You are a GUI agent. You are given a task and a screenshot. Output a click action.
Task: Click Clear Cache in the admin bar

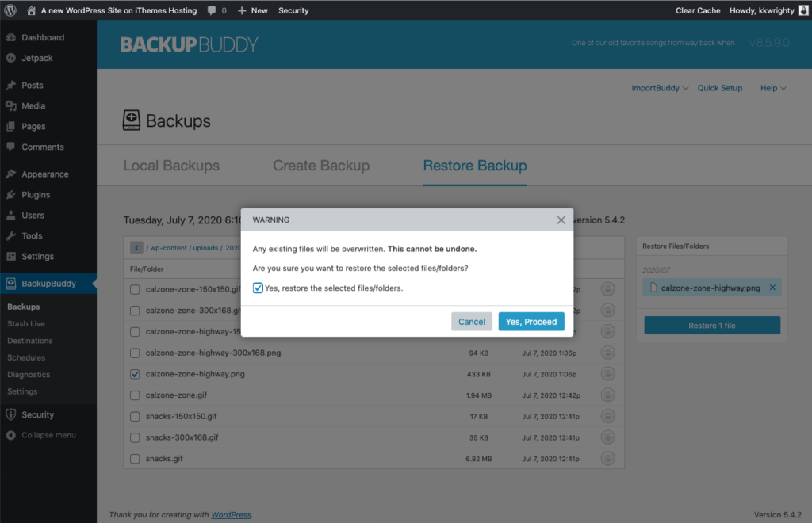click(x=698, y=10)
